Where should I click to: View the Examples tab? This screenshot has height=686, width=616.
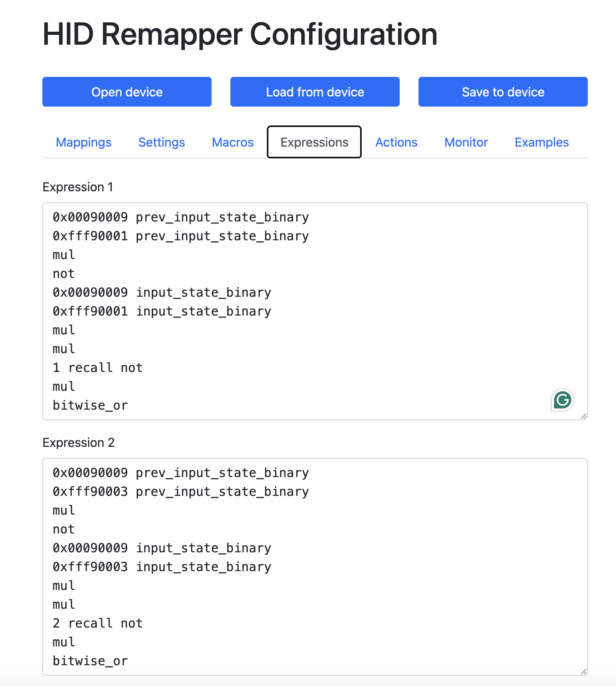tap(542, 142)
